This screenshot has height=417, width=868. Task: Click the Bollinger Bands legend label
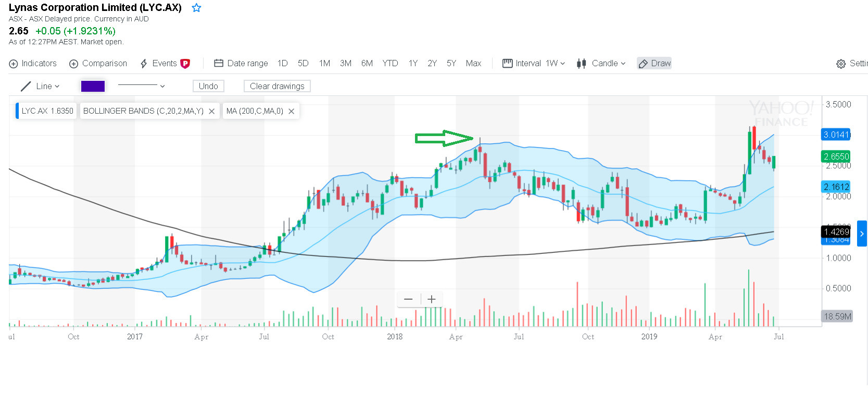(143, 111)
